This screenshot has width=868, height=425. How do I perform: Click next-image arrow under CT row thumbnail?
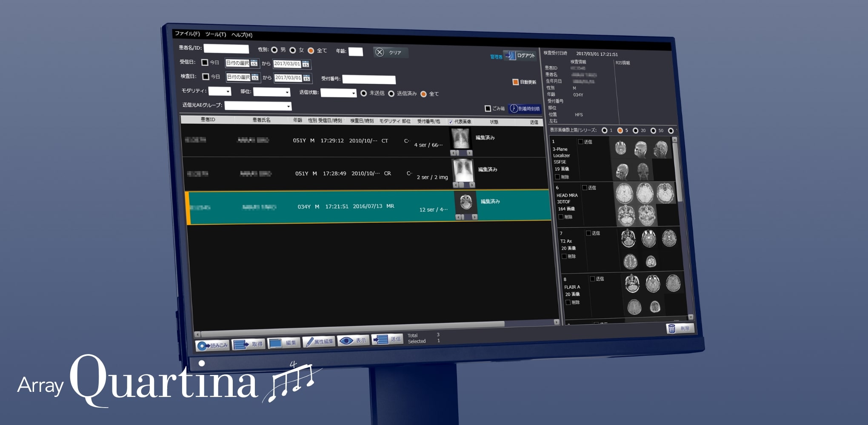[469, 153]
